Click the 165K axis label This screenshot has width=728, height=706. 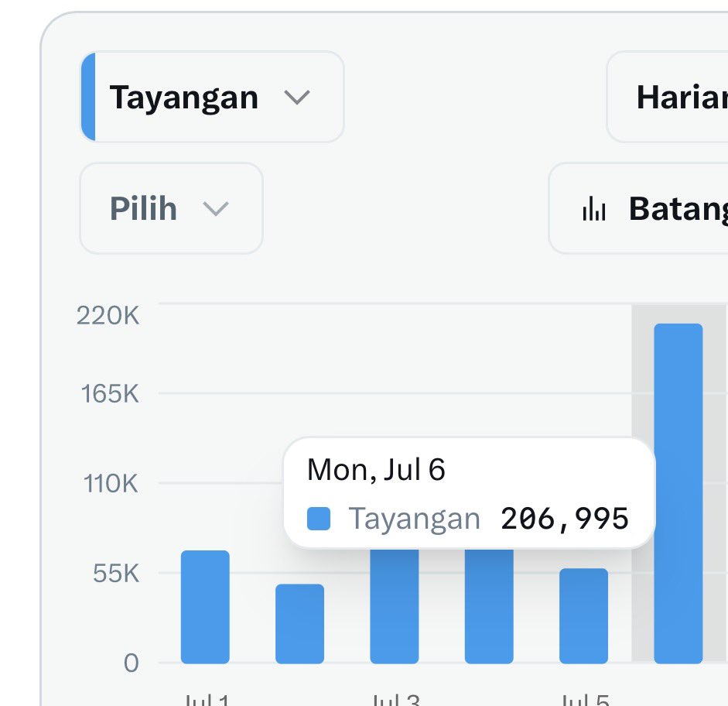click(x=110, y=394)
